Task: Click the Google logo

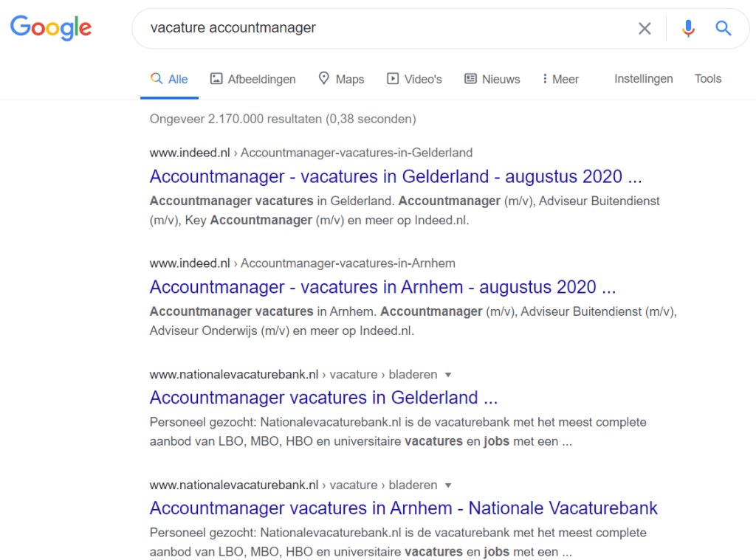Action: 51,27
